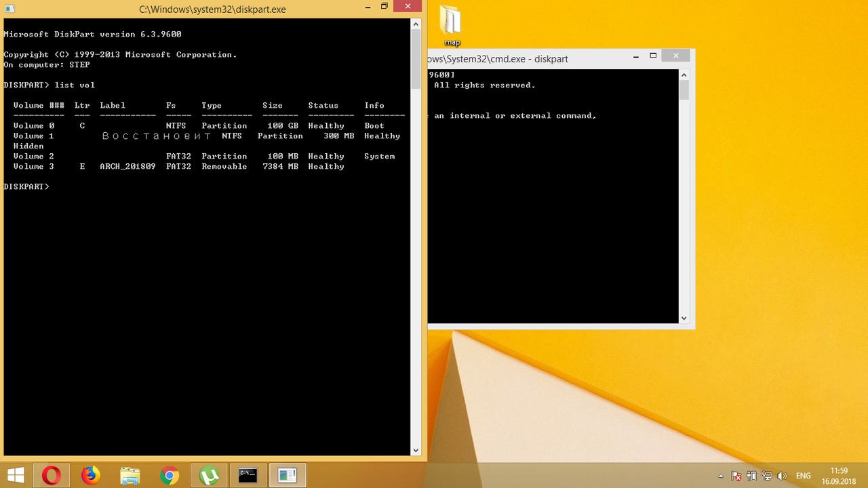Open File Explorer from the taskbar
Screen dimensions: 868x488
point(130,475)
